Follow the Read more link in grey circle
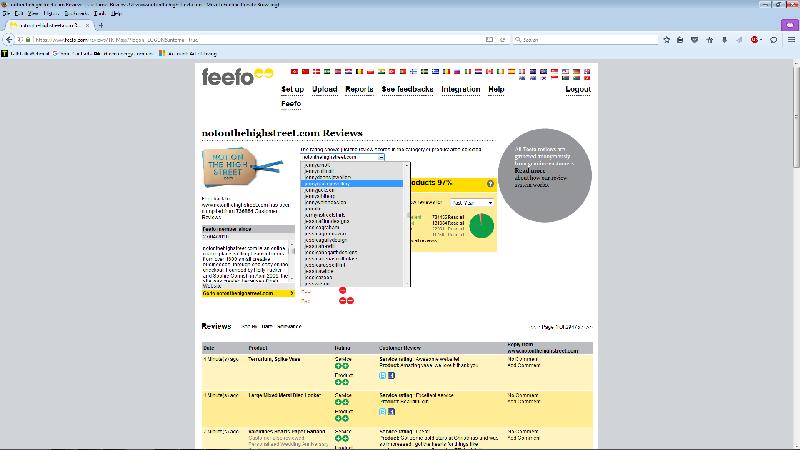This screenshot has width=800, height=450. click(x=530, y=171)
